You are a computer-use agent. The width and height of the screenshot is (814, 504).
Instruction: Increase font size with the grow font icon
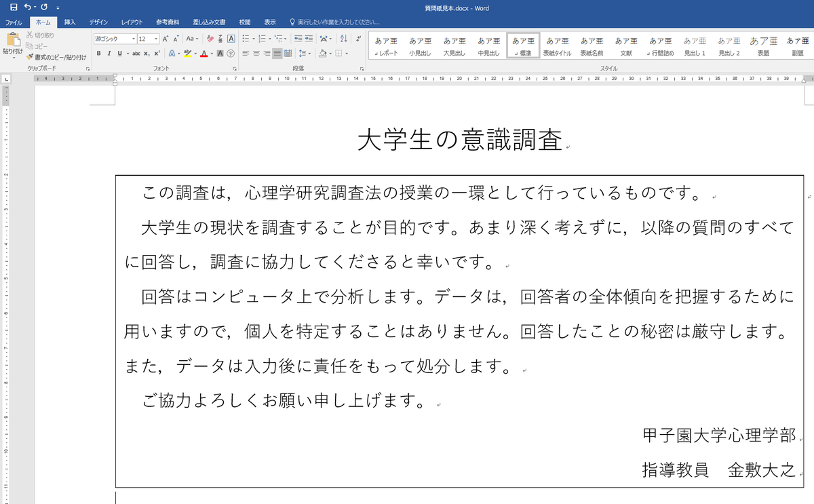(x=166, y=39)
